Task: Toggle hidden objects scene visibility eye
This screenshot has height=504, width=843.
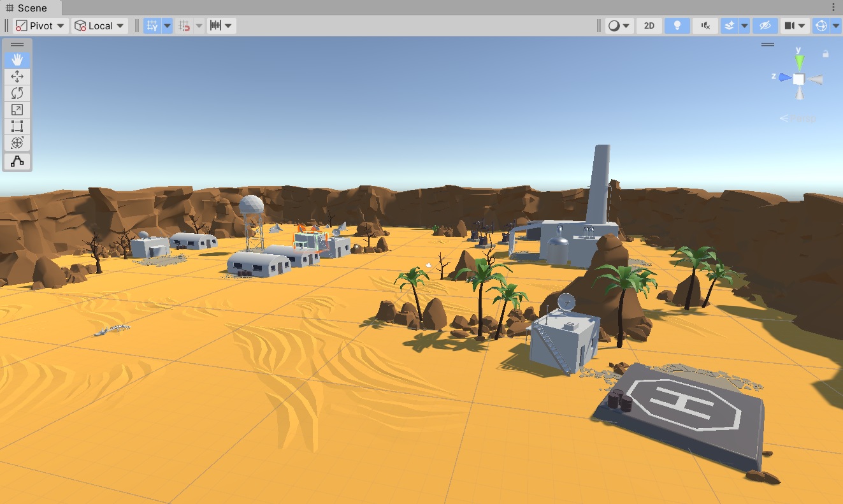Action: tap(765, 25)
